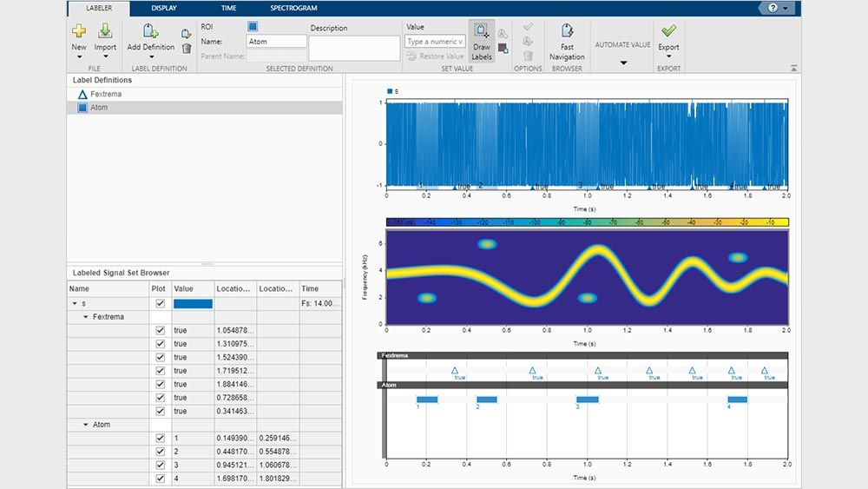This screenshot has width=868, height=489.
Task: Delete label definition with trash icon
Action: 186,49
